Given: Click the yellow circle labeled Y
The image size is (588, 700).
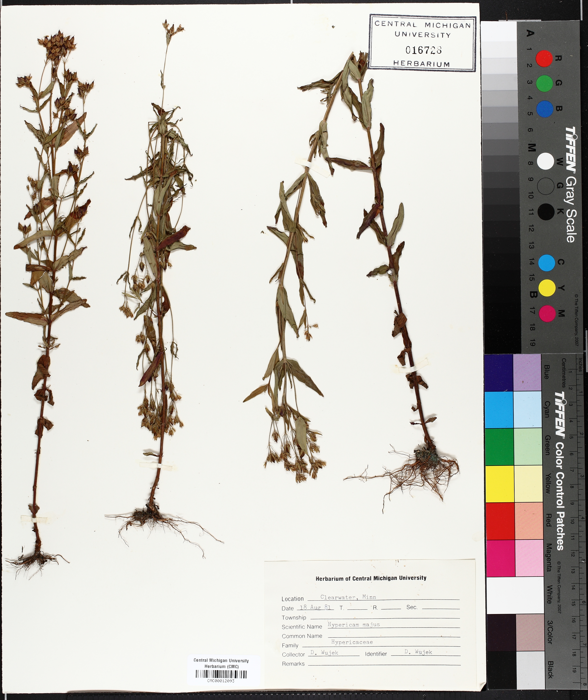Looking at the screenshot, I should click(x=547, y=288).
